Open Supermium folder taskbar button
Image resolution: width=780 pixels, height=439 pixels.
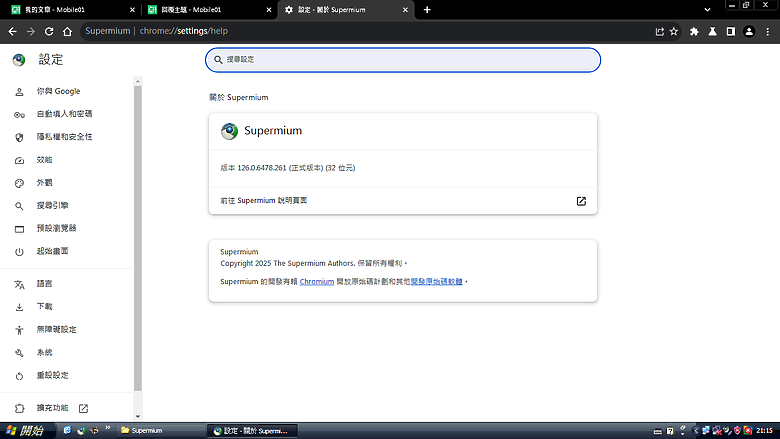pos(161,431)
